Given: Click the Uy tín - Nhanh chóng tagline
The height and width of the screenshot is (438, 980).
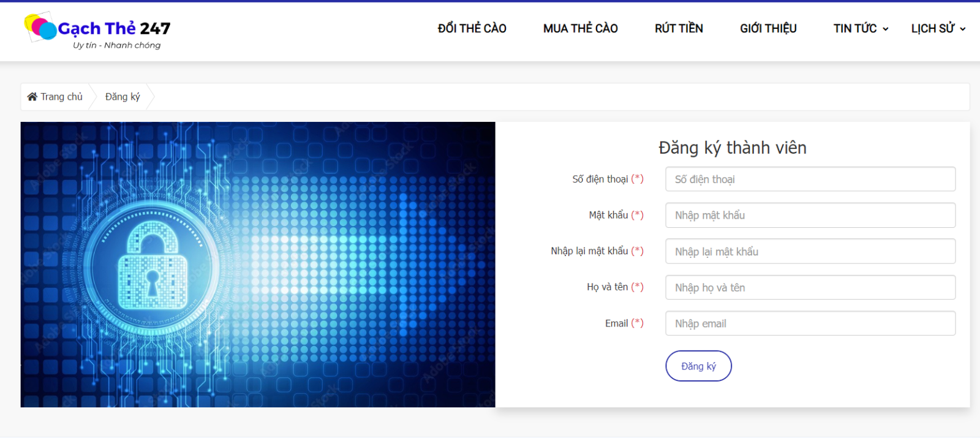Looking at the screenshot, I should click(116, 45).
